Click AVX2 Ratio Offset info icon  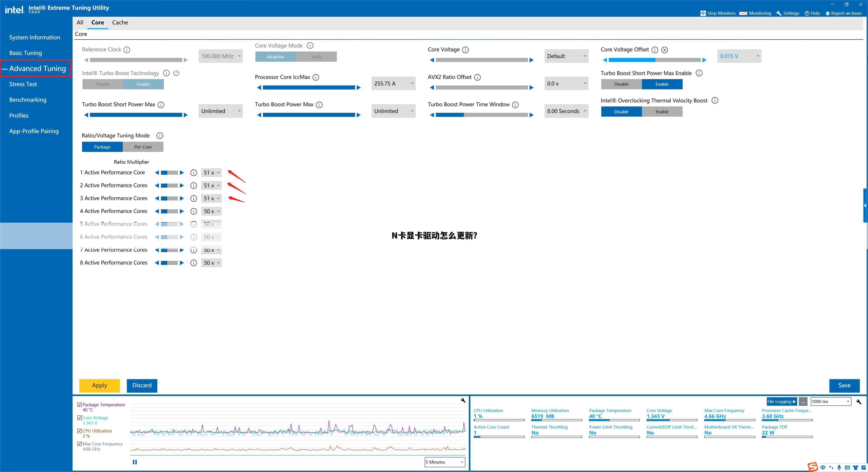[477, 77]
